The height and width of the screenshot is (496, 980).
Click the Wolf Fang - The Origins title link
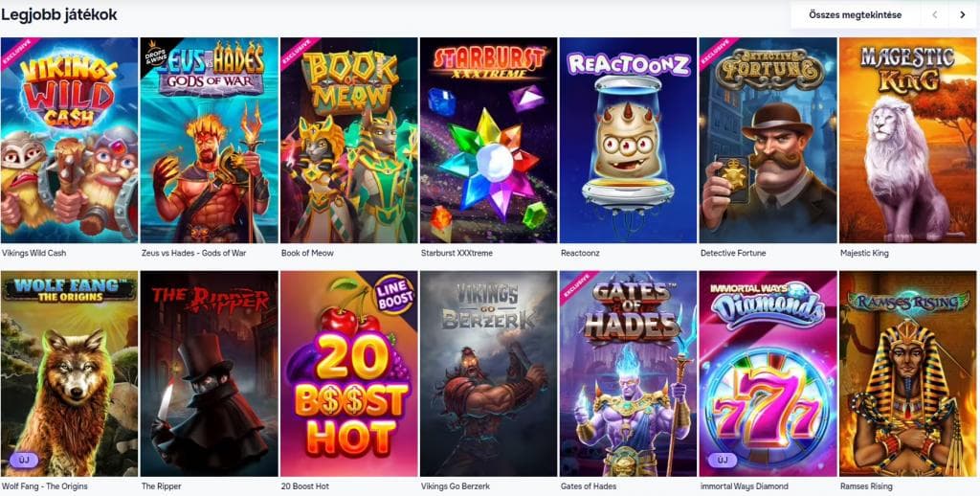[44, 486]
